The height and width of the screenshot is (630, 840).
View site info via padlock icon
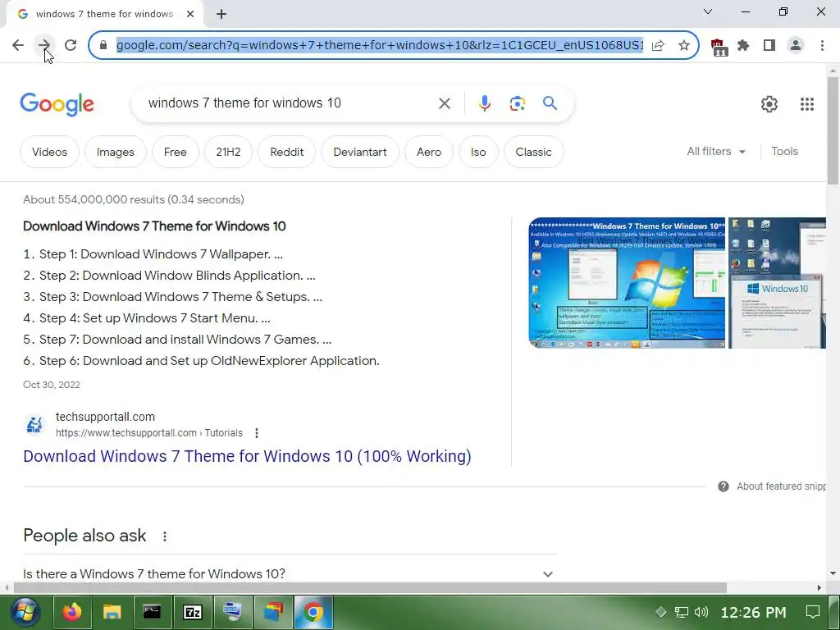point(103,45)
